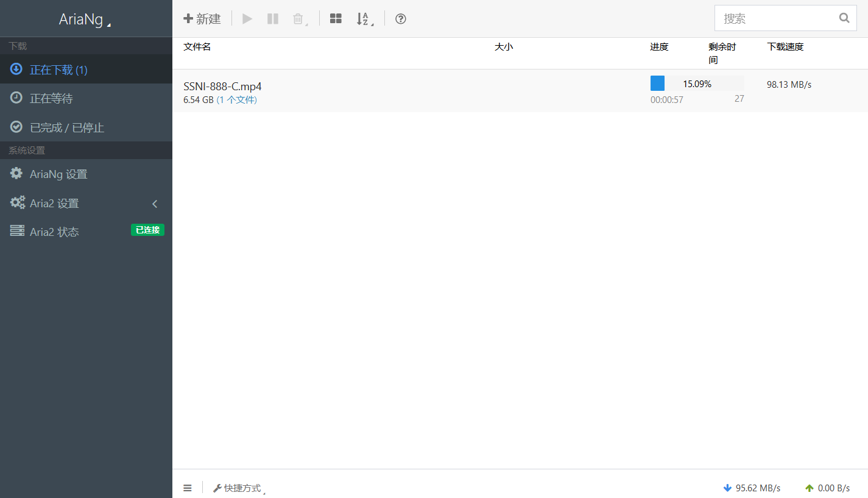Click the double gears icon beside Aria2 设置
The width and height of the screenshot is (868, 498).
pos(18,202)
